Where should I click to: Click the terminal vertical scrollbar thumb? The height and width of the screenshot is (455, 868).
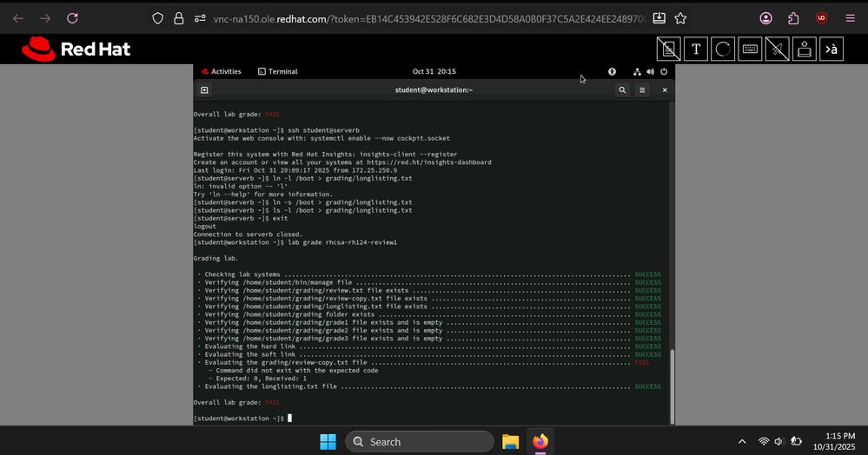pos(673,386)
